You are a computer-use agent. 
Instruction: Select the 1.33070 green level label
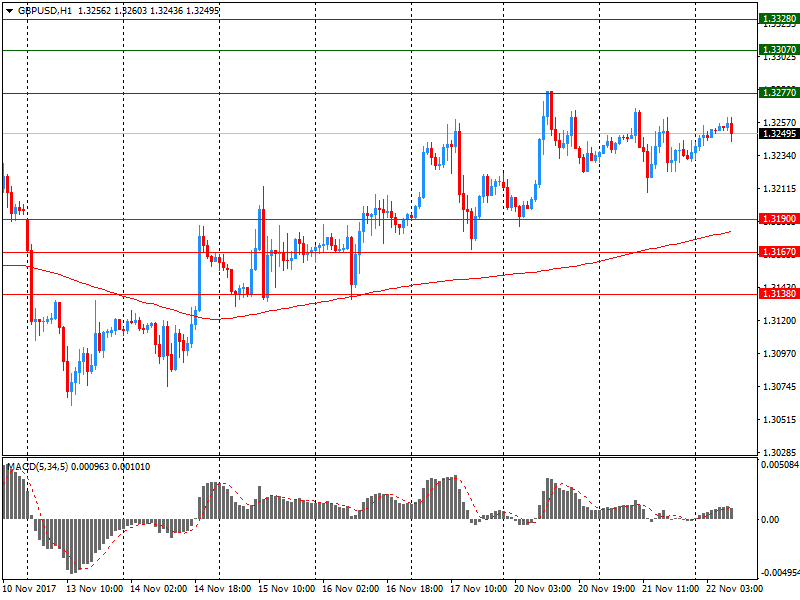[x=779, y=50]
